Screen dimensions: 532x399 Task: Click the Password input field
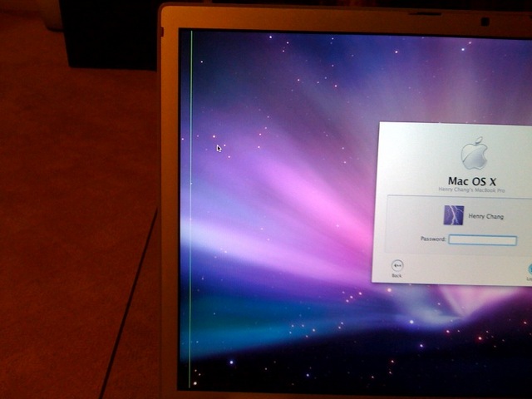coord(482,240)
